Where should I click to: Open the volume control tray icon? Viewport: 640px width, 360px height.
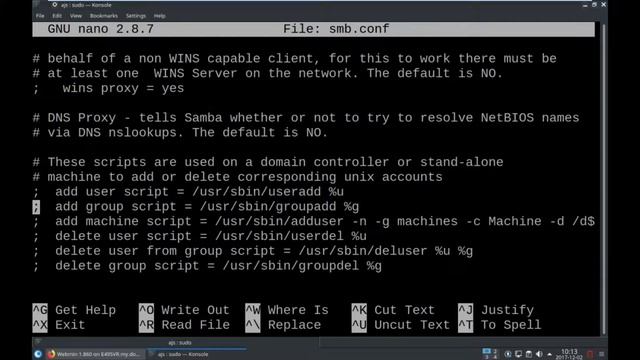point(539,354)
